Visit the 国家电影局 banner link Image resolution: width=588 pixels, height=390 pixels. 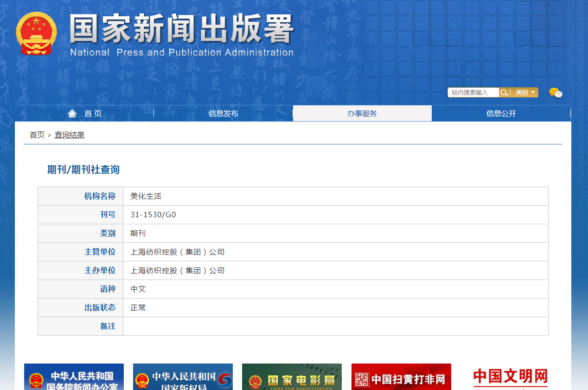292,377
